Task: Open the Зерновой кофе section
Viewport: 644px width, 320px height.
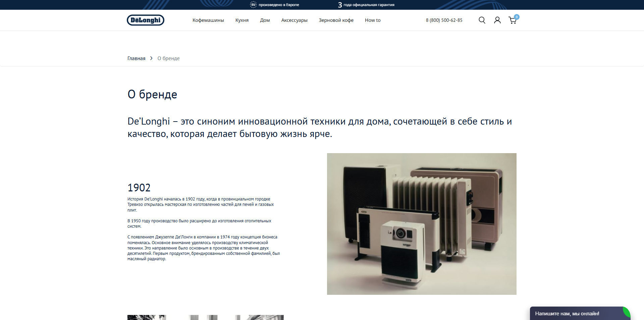Action: pyautogui.click(x=336, y=20)
